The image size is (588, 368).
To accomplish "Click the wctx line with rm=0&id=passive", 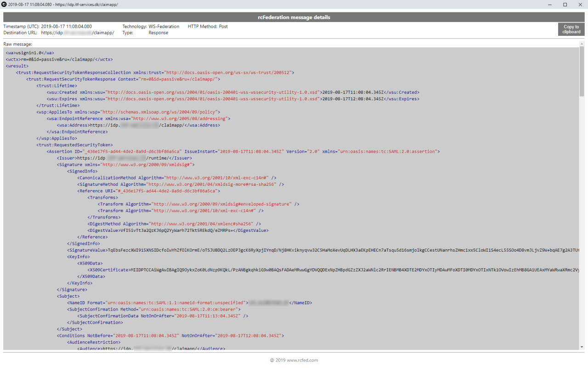I will pyautogui.click(x=59, y=59).
